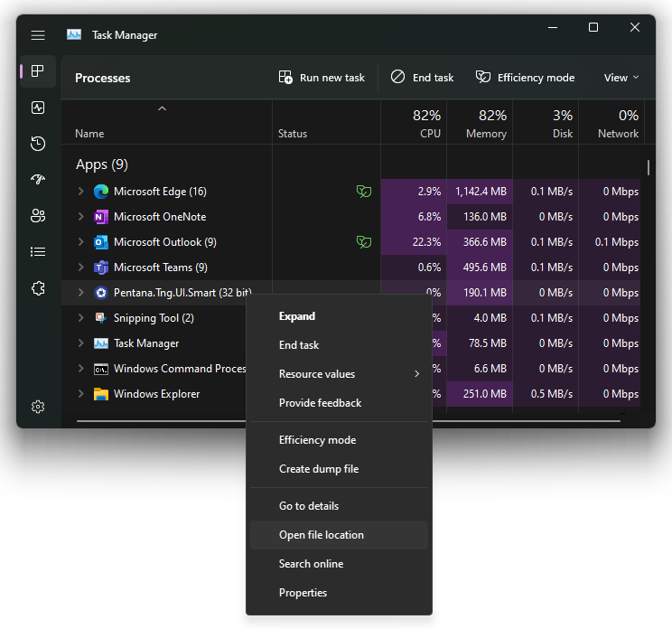Click the Microsoft Teams app icon
Viewport: 672px width, 629px height.
tap(101, 268)
